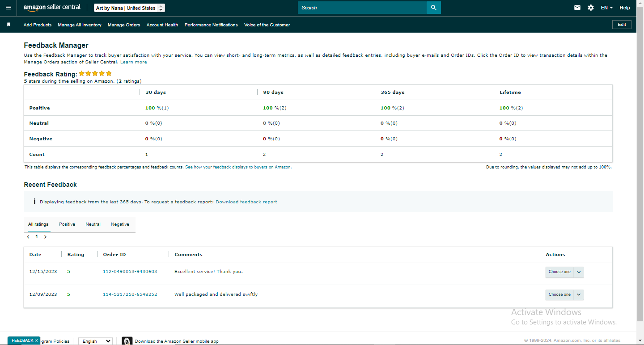Viewport: 644px width, 345px height.
Task: Click the Negative row label
Action: pos(41,139)
